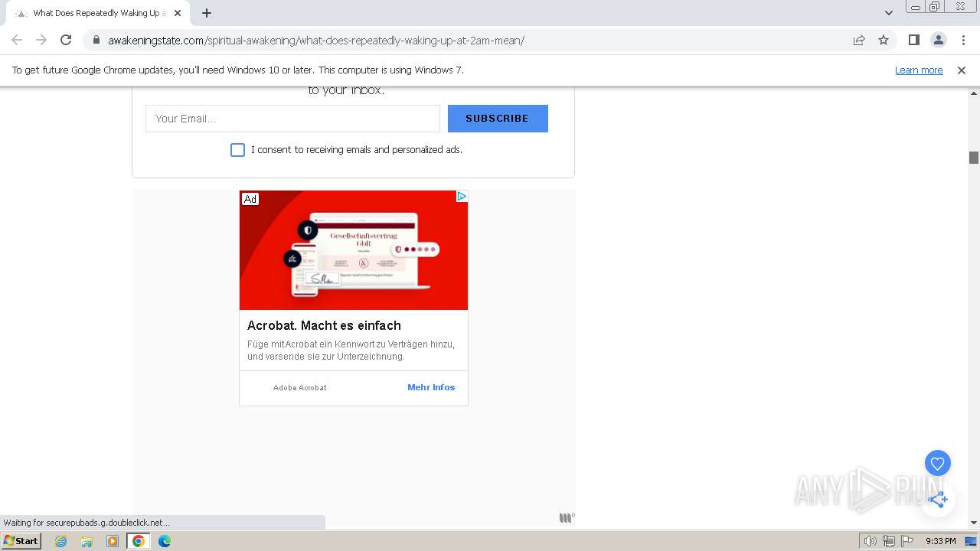Viewport: 980px width, 551px height.
Task: Select the 'What Does Repeatedly Waking Up' tab
Action: pos(98,13)
